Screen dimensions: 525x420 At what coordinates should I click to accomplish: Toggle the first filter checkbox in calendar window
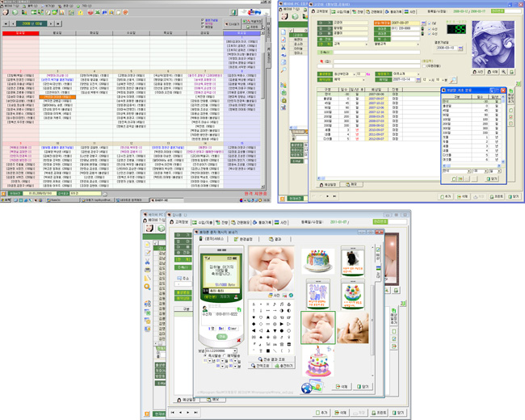[x=203, y=20]
